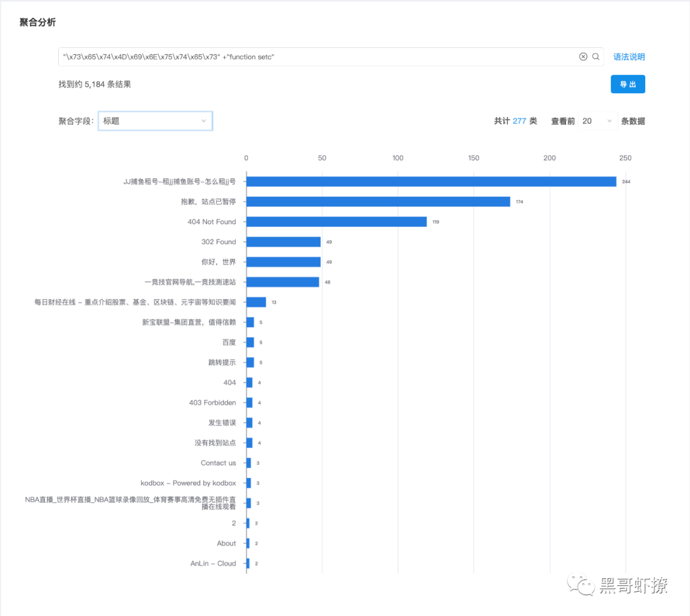The height and width of the screenshot is (616, 690).
Task: Select the 你好，世界 bar
Action: point(284,262)
